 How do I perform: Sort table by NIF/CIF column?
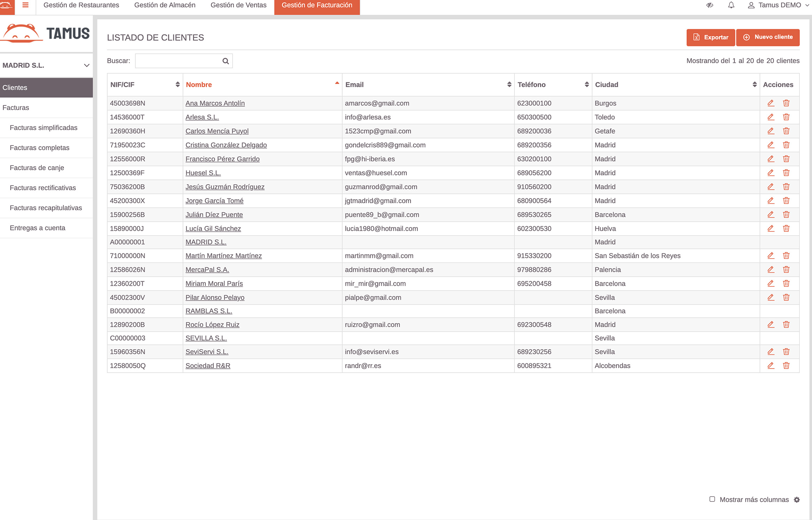pyautogui.click(x=177, y=85)
